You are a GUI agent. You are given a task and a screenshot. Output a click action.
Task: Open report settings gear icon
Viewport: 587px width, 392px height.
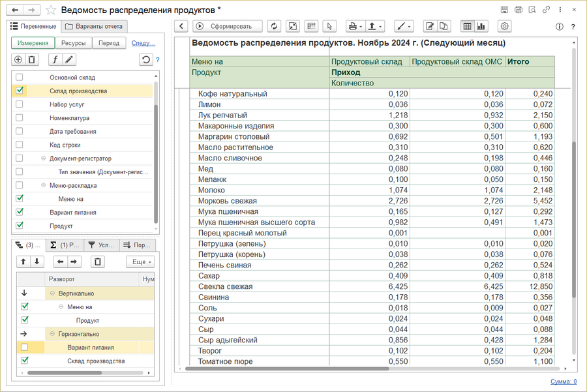point(504,26)
